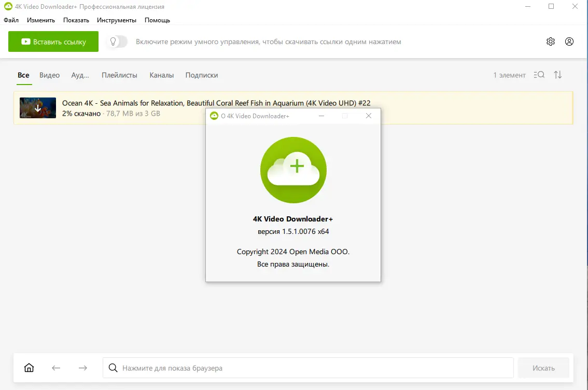
Task: Click the 'Все права защищены.' text
Action: (x=293, y=264)
